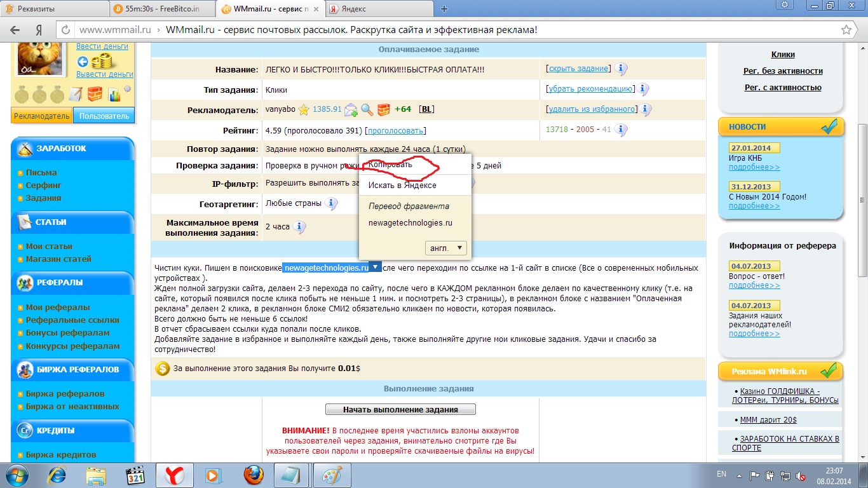Click Ввести деньги link
The height and width of the screenshot is (488, 868).
point(102,46)
